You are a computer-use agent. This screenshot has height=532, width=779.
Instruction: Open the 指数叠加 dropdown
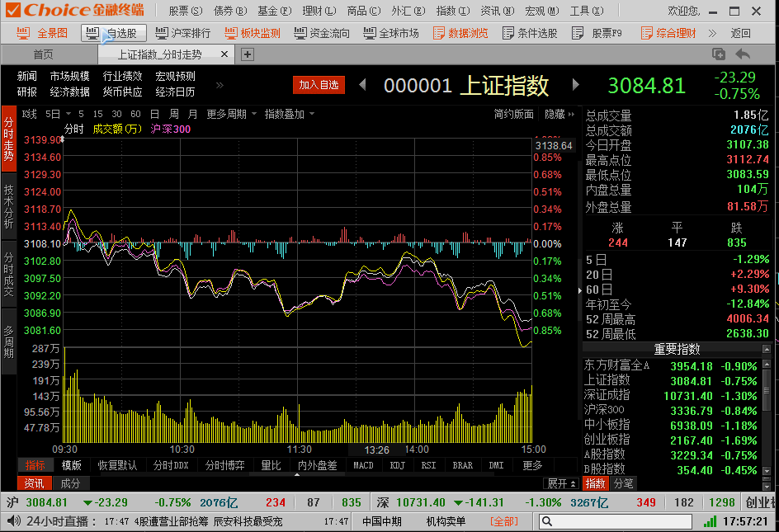[x=289, y=114]
